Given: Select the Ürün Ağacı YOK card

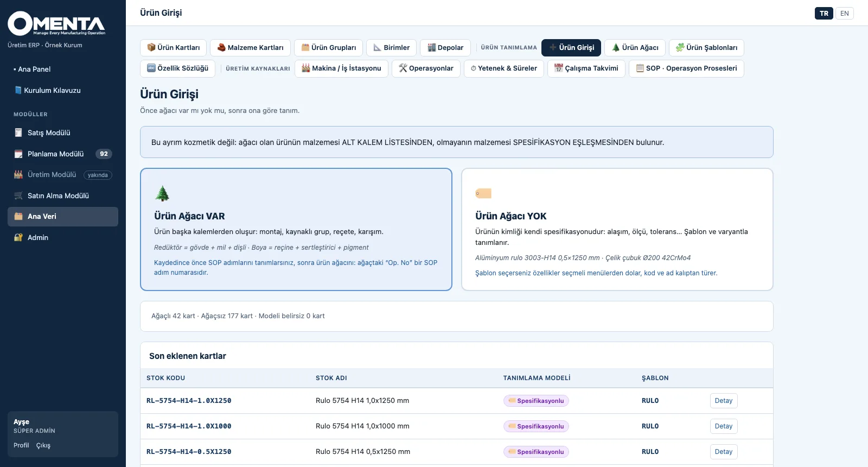Looking at the screenshot, I should (617, 229).
